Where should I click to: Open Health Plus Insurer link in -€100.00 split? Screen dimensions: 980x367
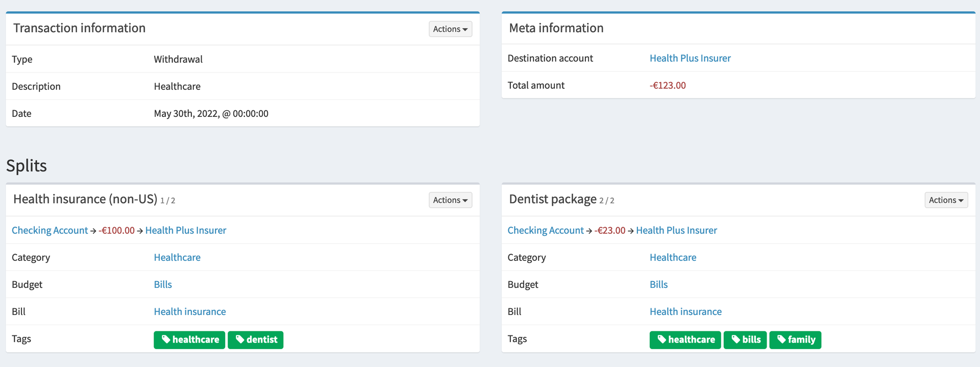pos(186,230)
